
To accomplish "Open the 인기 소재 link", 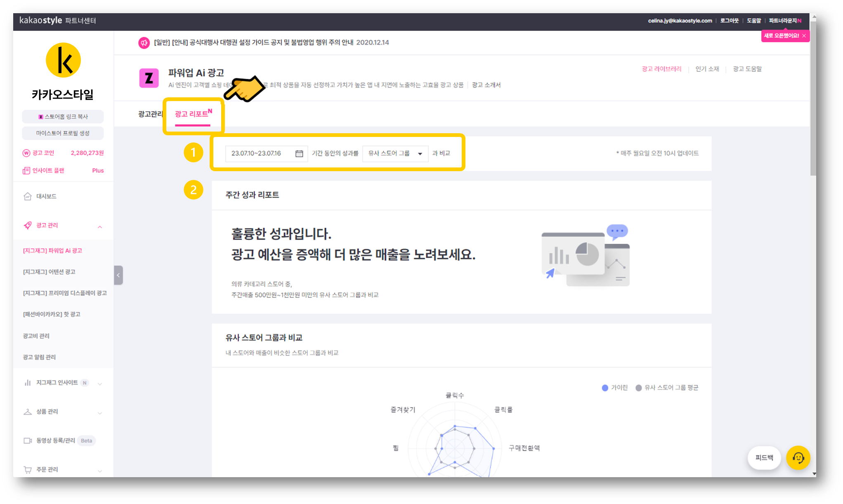I will click(707, 69).
